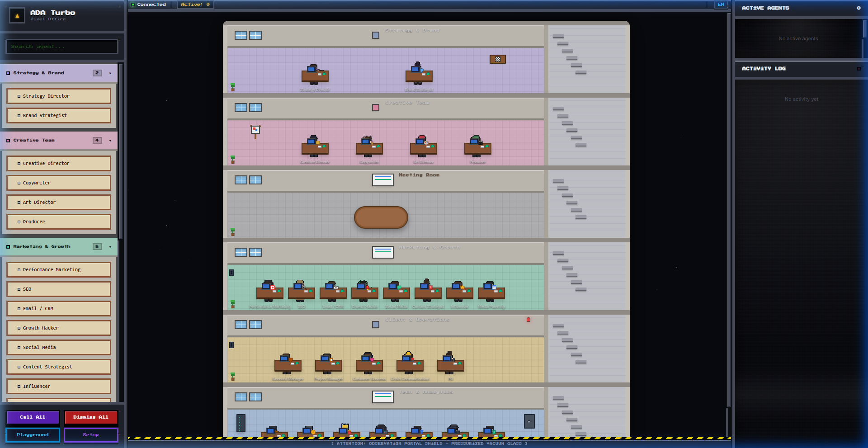Viewport: 868px width, 448px height.
Task: Select the PR desk with megaphone
Action: pyautogui.click(x=451, y=363)
